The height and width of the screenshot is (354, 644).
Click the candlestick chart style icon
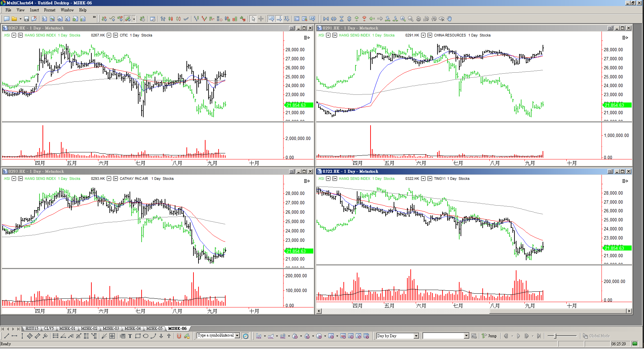click(x=171, y=19)
